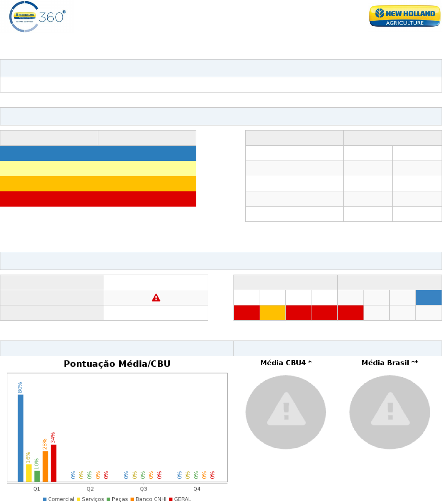Click the New Holland 360 logo

point(37,17)
